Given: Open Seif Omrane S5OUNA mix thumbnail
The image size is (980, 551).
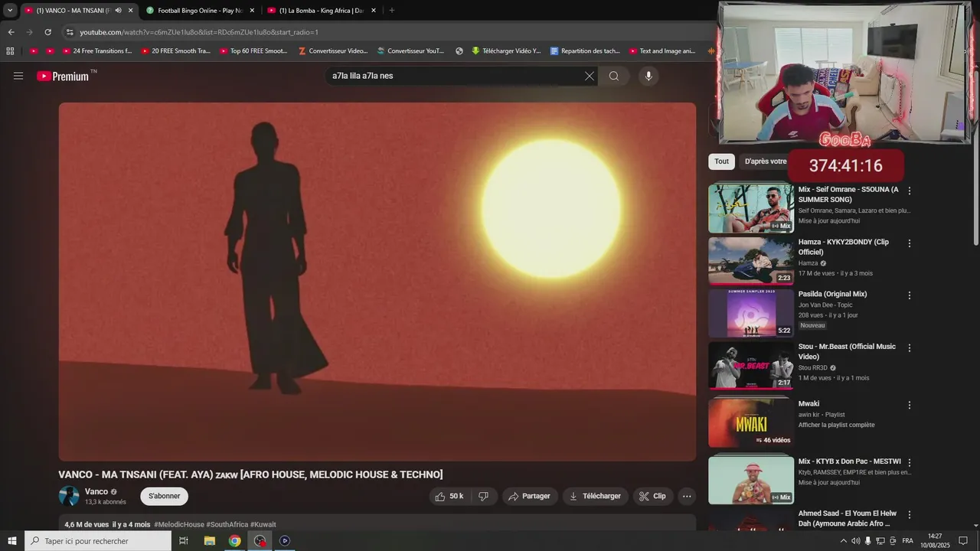Looking at the screenshot, I should click(x=751, y=208).
